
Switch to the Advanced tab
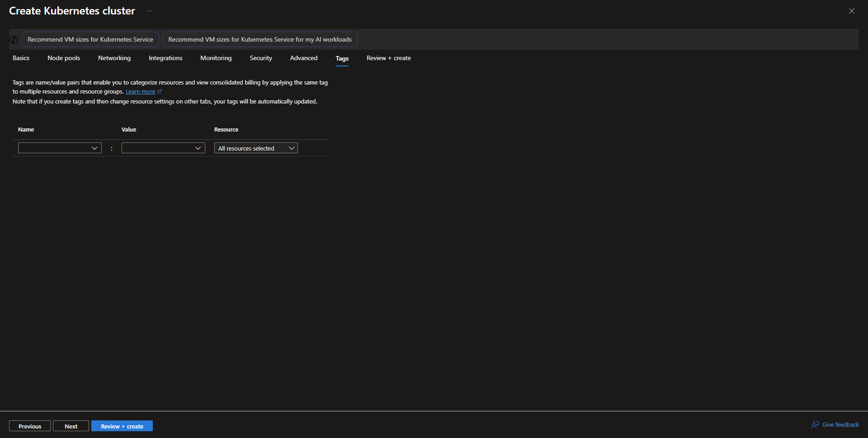click(x=304, y=58)
